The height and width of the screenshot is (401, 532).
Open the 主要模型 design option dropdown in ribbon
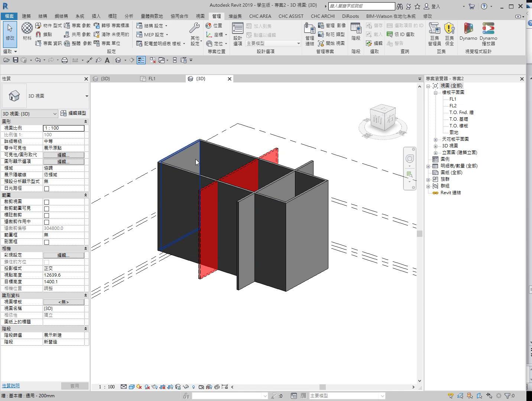(273, 43)
